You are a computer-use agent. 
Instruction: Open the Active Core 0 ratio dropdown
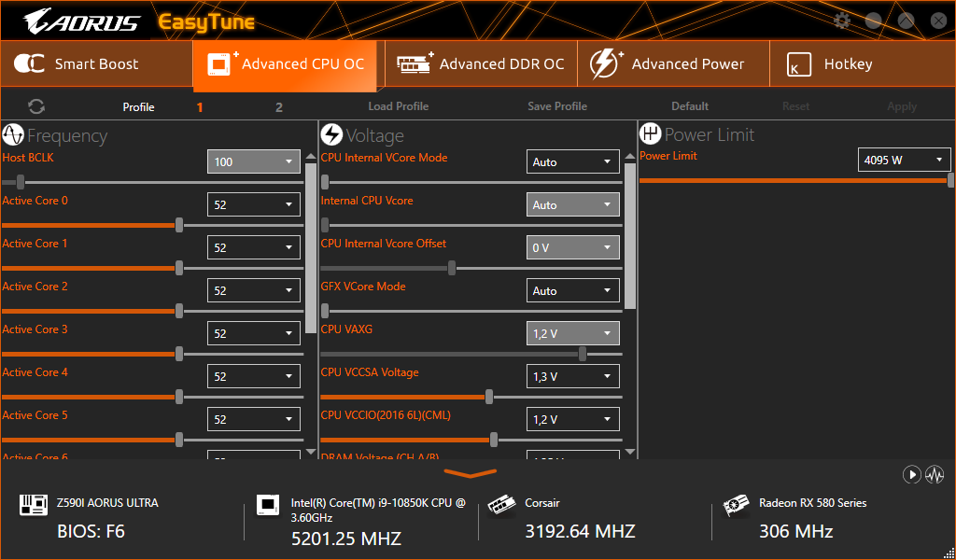tap(254, 204)
